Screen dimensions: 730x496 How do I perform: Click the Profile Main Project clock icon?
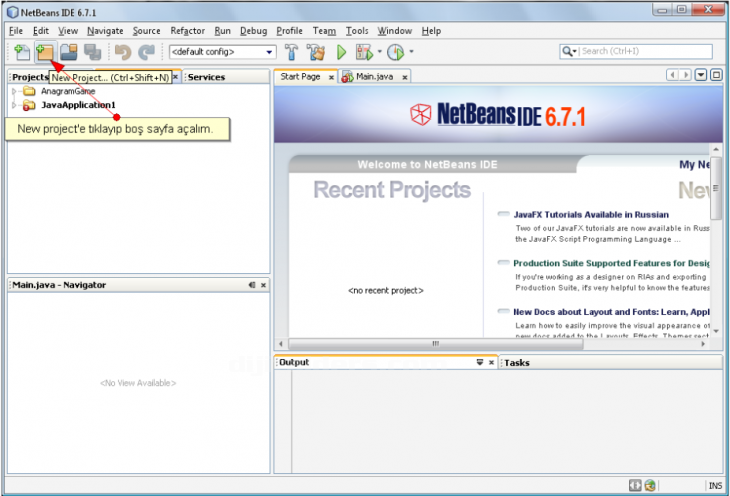pos(394,52)
